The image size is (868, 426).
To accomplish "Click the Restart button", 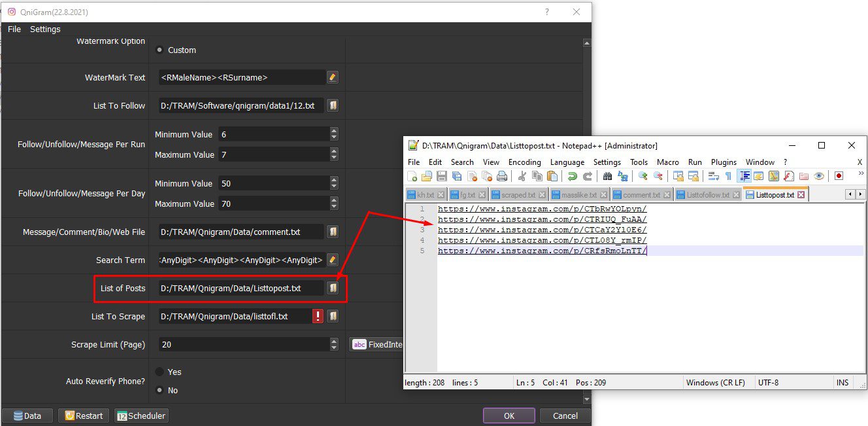I will [84, 416].
